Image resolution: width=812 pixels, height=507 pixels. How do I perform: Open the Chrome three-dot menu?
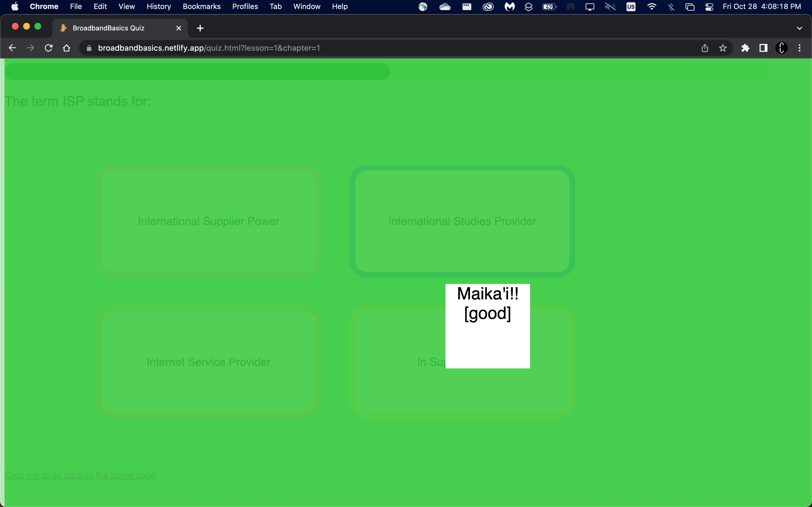[800, 48]
